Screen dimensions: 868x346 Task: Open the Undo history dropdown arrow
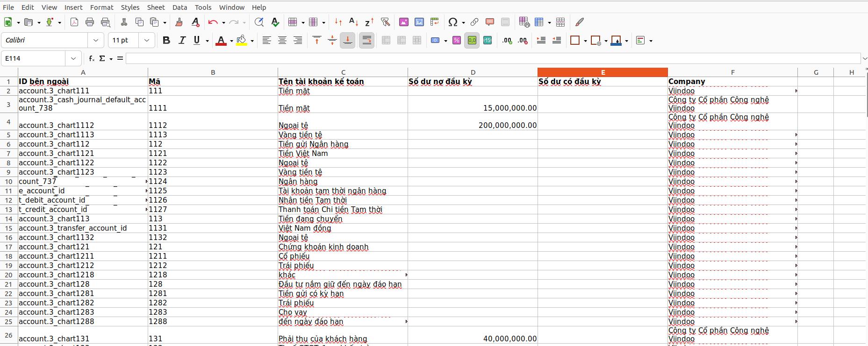(223, 22)
